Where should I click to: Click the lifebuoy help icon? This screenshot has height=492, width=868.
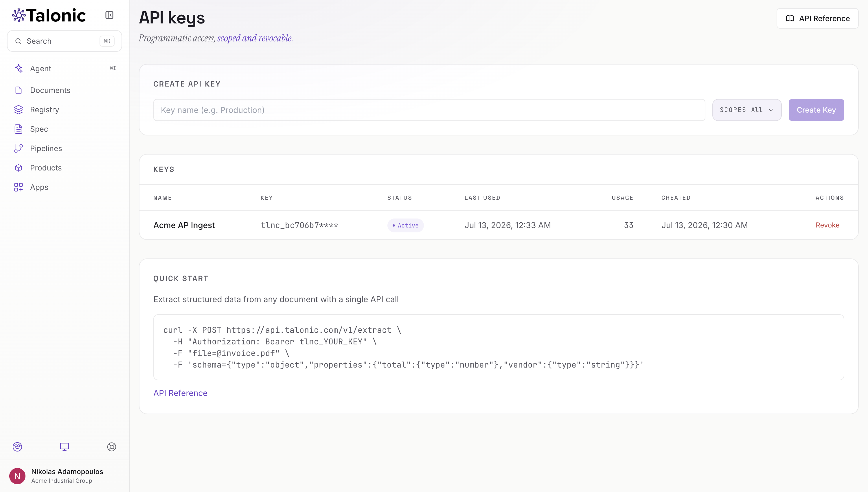tap(112, 447)
